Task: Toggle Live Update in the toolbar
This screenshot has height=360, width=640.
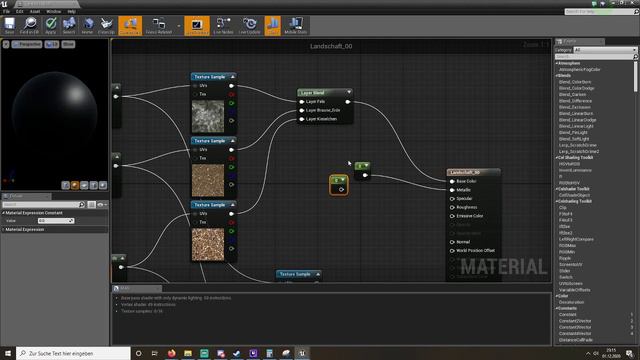Action: (x=249, y=26)
